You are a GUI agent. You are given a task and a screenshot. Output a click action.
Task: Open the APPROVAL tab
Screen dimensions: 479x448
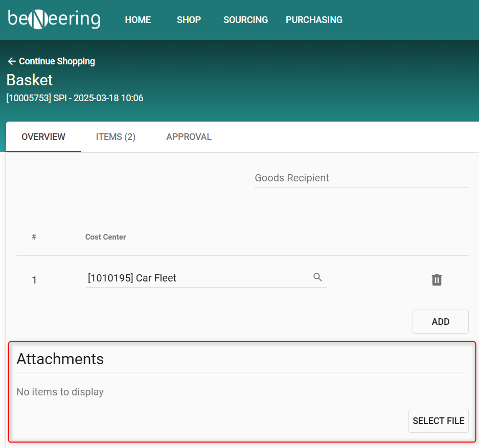point(189,137)
